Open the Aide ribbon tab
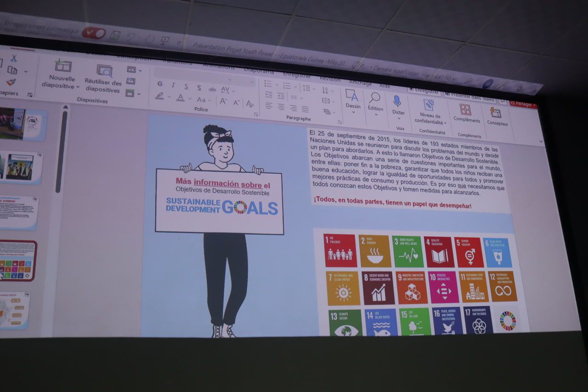 [384, 85]
